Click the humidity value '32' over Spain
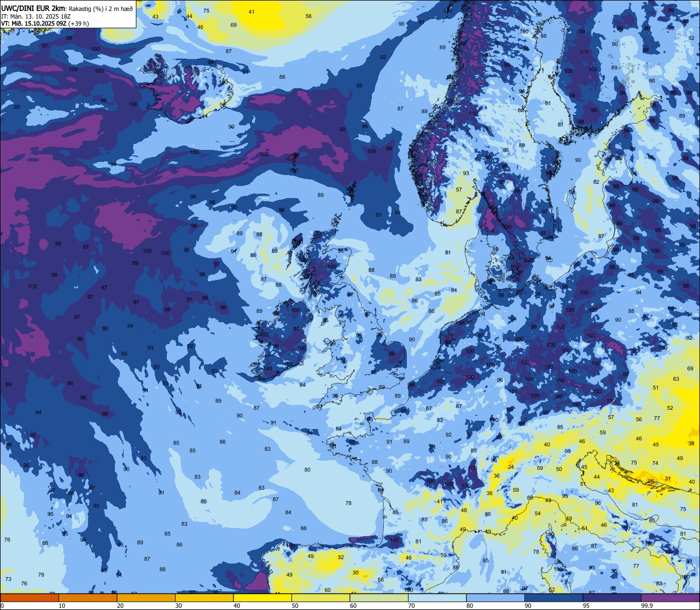Viewport: 700px width, 610px height. click(x=341, y=557)
